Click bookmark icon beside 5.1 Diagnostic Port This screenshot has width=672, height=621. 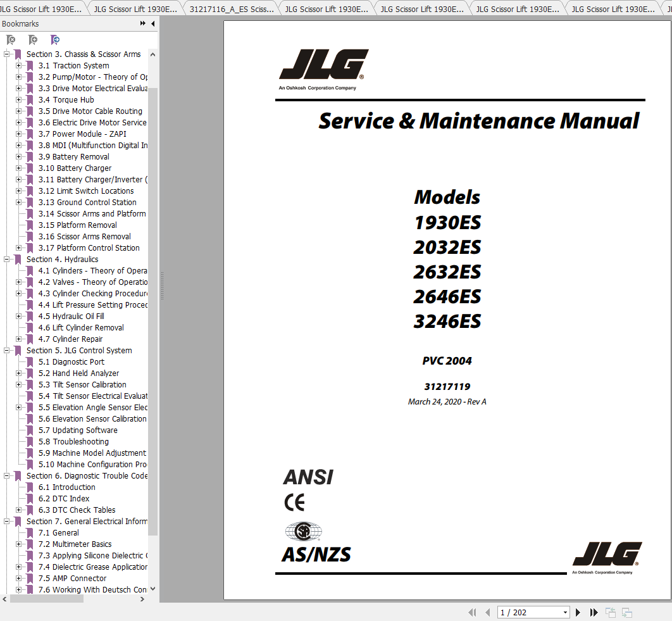pos(30,362)
